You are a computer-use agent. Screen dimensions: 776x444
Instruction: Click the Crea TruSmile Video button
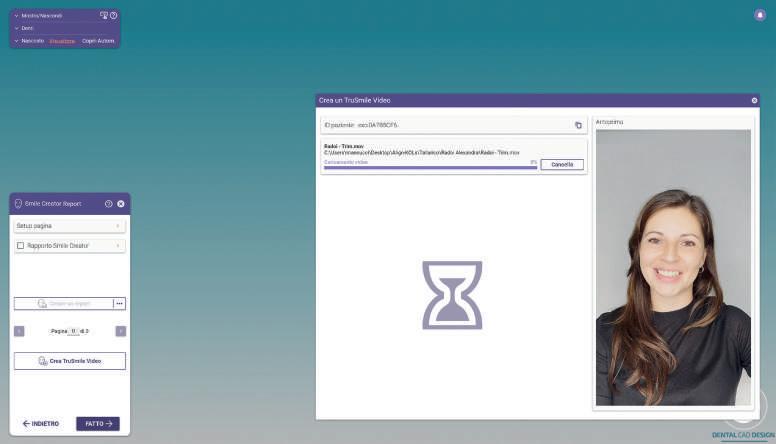coord(70,361)
